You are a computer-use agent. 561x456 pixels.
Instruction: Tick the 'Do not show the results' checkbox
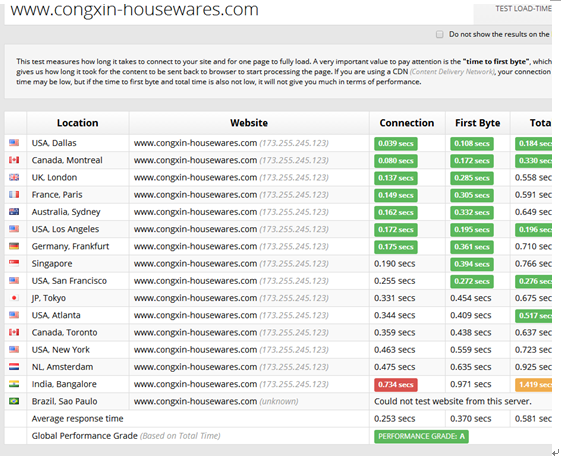click(x=439, y=34)
